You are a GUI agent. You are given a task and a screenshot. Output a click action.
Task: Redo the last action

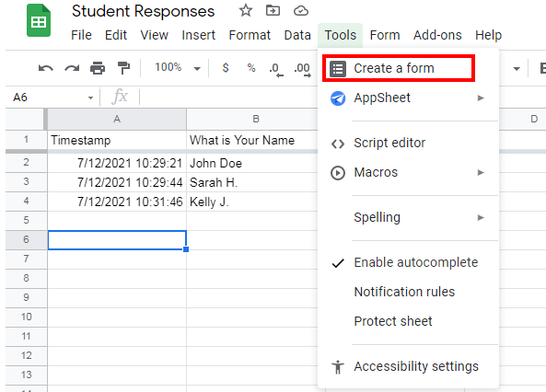(x=72, y=68)
